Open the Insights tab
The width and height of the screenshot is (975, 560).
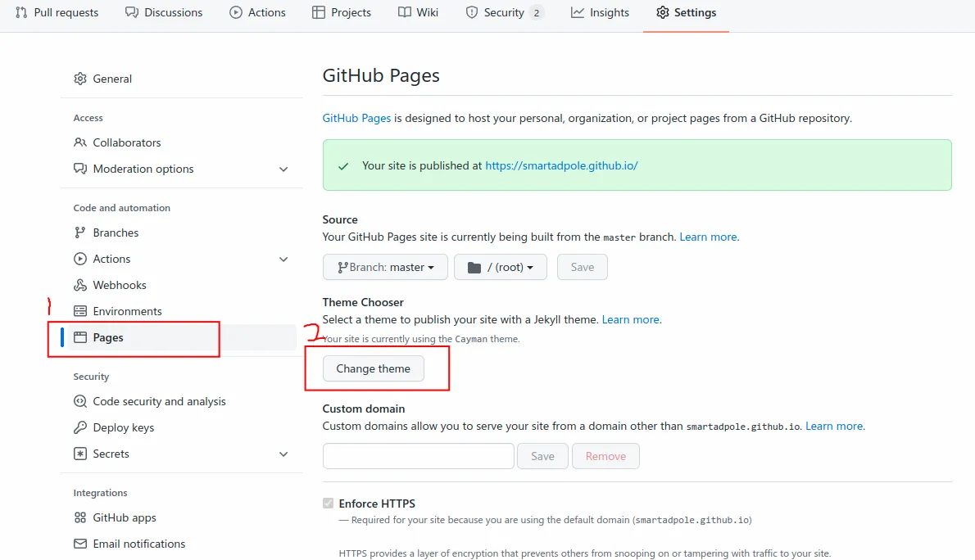pyautogui.click(x=600, y=12)
